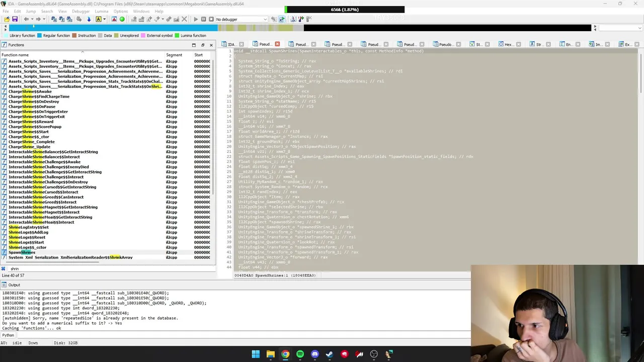Viewport: 644px width, 362px height.
Task: Save the database with the floppy icon
Action: [x=15, y=19]
